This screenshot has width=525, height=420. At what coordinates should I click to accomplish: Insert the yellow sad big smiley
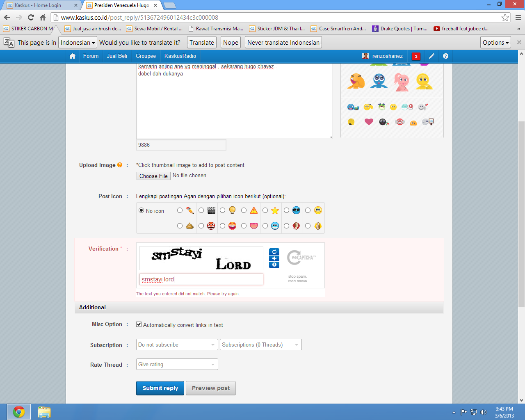coord(424,81)
